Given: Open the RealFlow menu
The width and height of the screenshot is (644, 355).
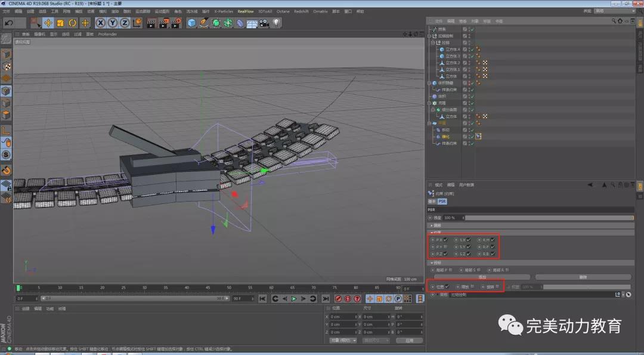Looking at the screenshot, I should pyautogui.click(x=244, y=11).
